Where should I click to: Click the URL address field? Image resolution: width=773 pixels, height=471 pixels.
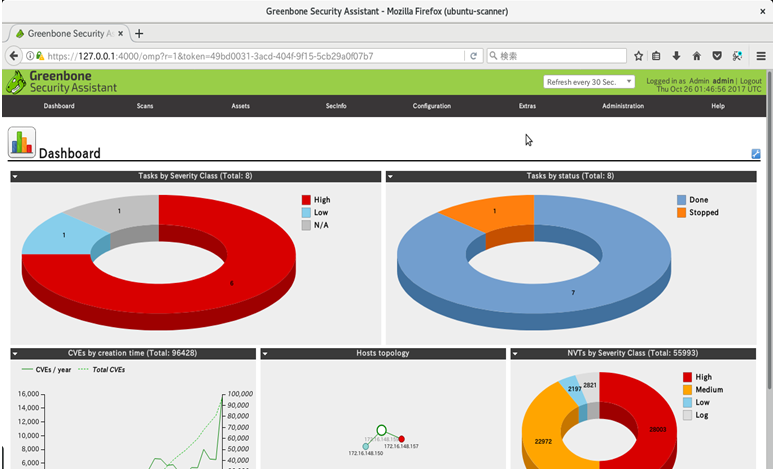click(254, 56)
